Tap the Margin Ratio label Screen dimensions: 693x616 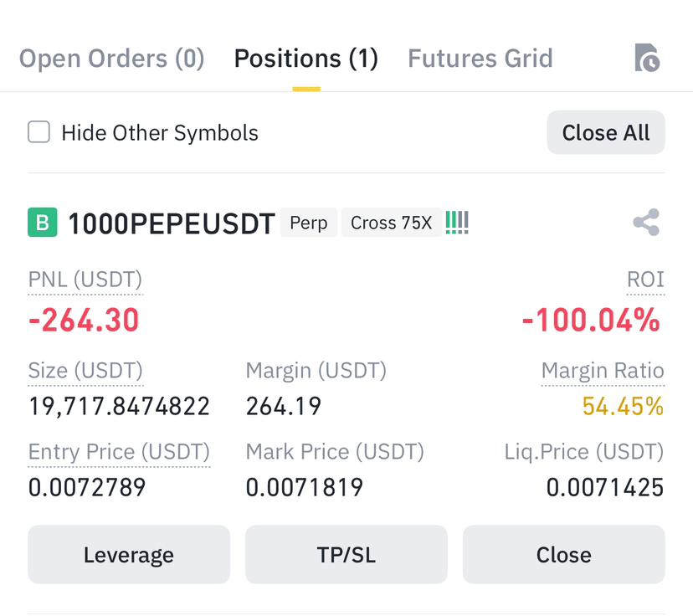pos(603,371)
